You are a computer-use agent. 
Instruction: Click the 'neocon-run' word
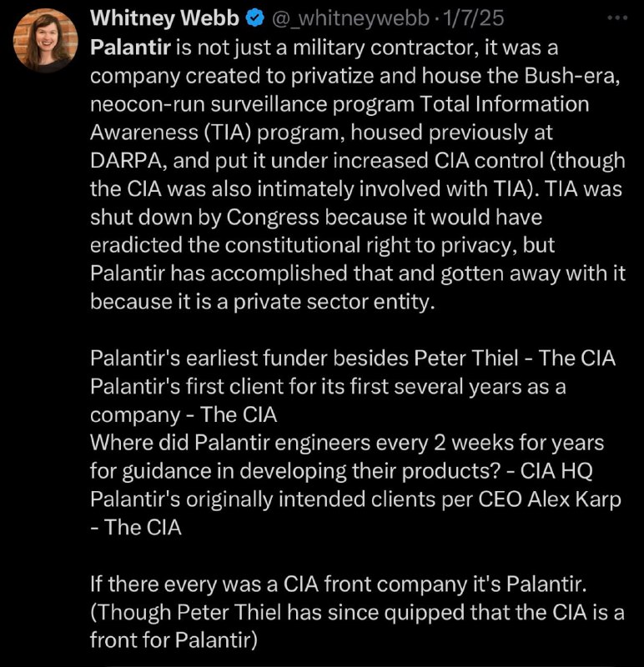coord(148,104)
